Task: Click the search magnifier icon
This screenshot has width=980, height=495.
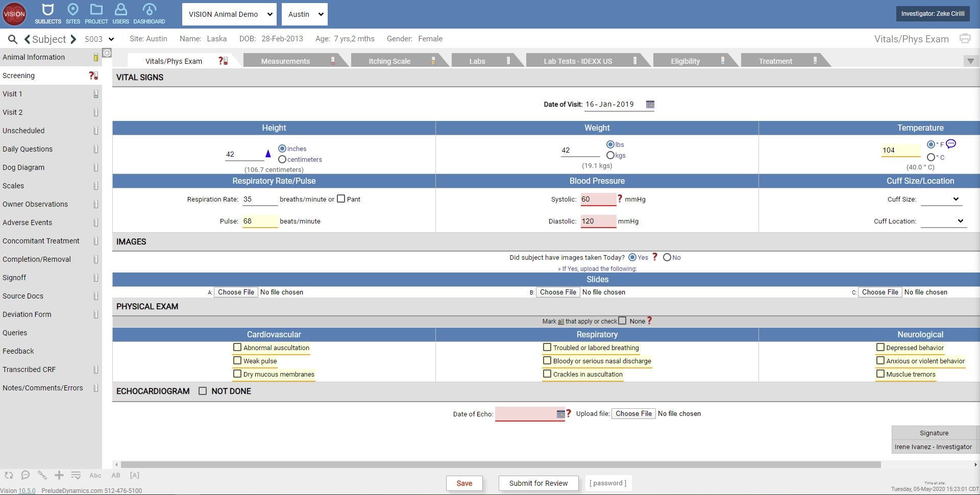Action: coord(12,39)
